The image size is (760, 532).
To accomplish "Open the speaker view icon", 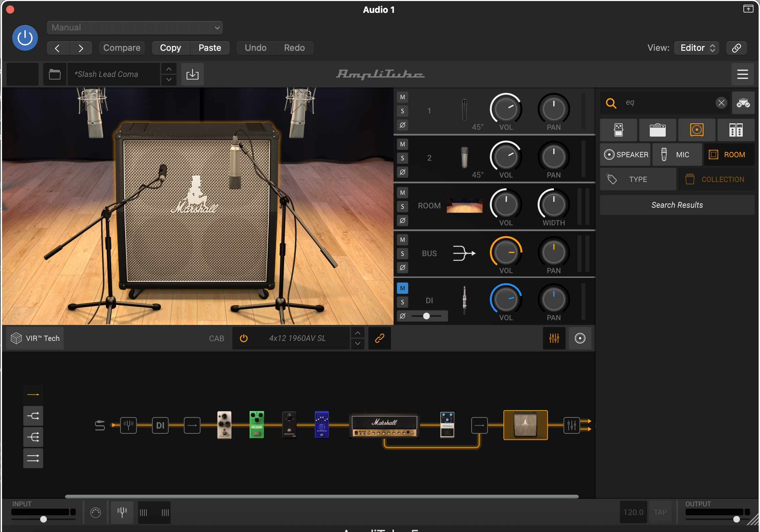I will (x=580, y=338).
